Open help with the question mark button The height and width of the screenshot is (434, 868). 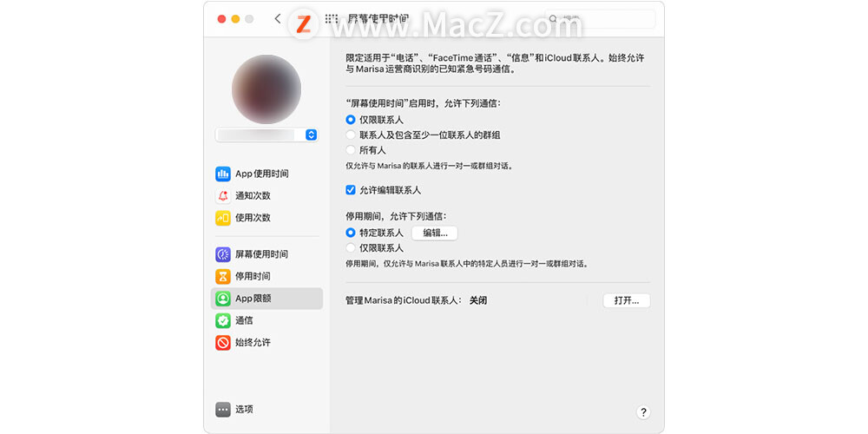[642, 412]
